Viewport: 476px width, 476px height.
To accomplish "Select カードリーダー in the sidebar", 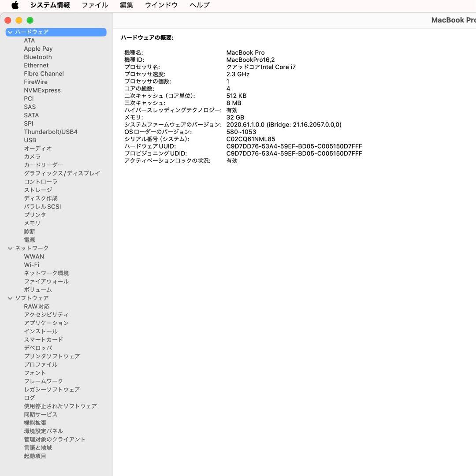I will (43, 165).
